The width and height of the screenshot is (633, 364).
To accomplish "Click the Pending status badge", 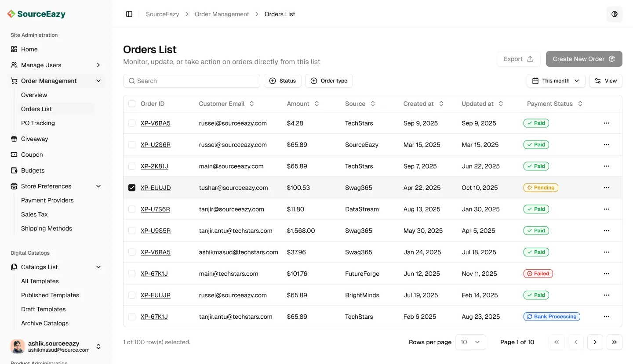I will click(541, 188).
